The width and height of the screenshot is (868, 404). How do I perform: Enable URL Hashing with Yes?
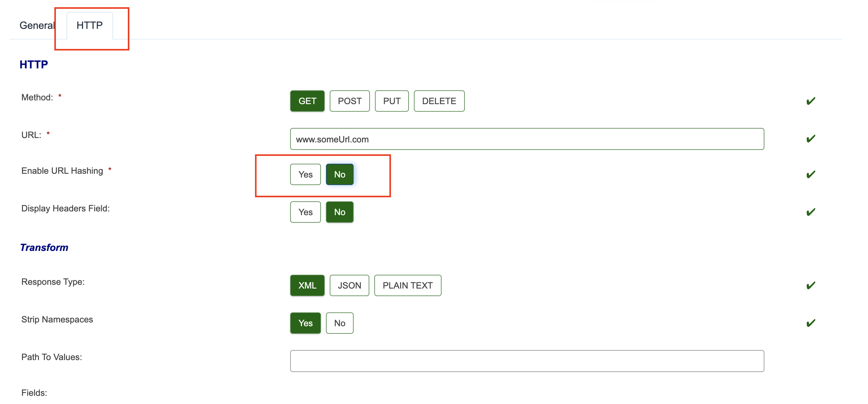click(x=305, y=174)
